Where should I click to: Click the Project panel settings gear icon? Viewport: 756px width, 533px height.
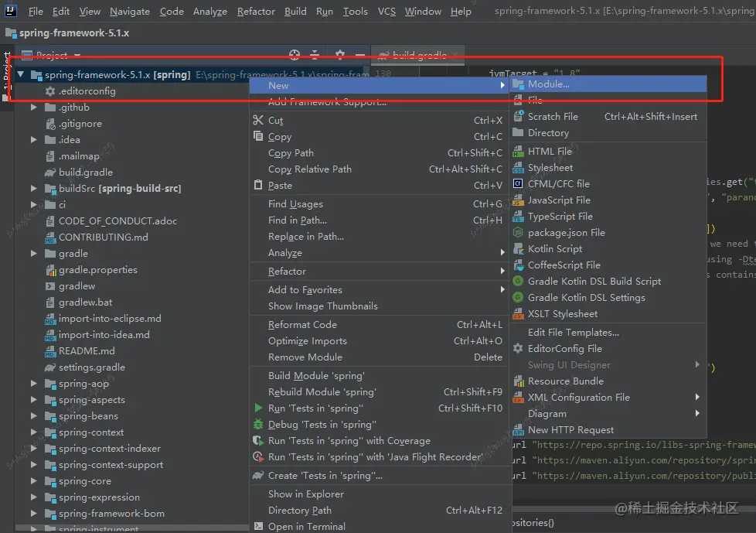pos(340,54)
